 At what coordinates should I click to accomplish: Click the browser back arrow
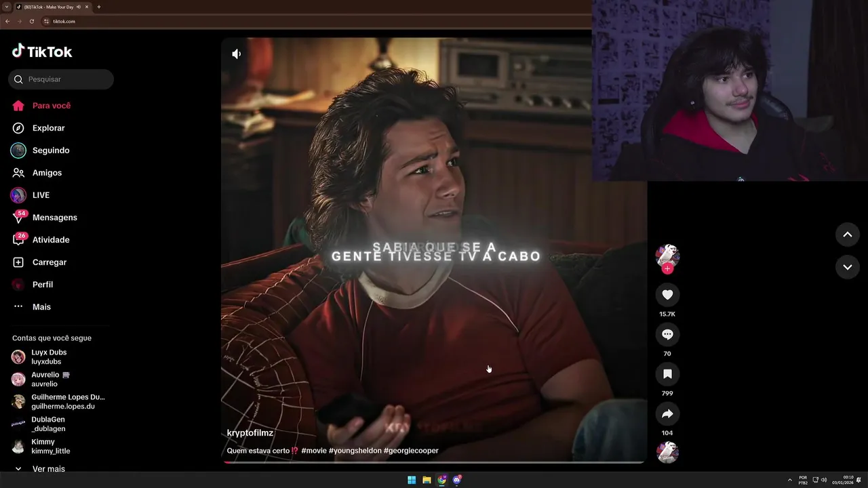(x=7, y=22)
